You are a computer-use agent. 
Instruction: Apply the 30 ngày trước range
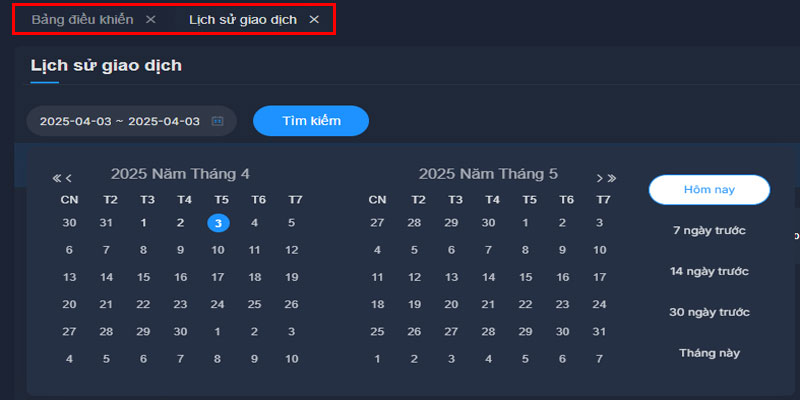[x=709, y=313]
